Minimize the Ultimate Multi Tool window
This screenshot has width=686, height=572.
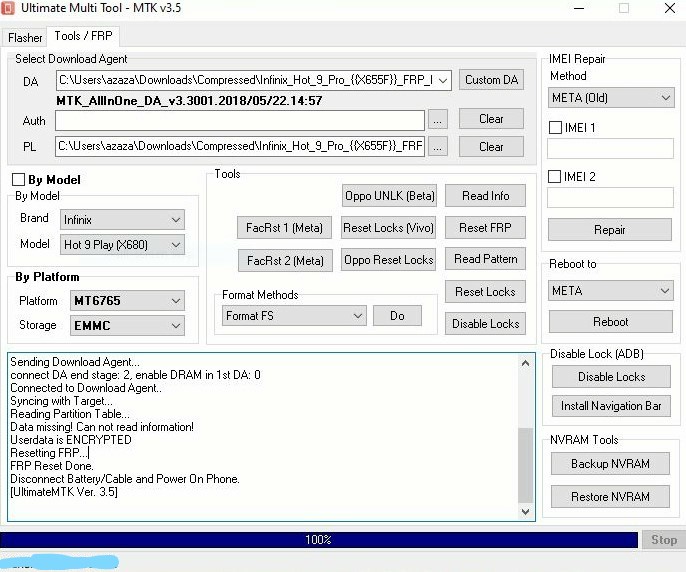pos(579,8)
